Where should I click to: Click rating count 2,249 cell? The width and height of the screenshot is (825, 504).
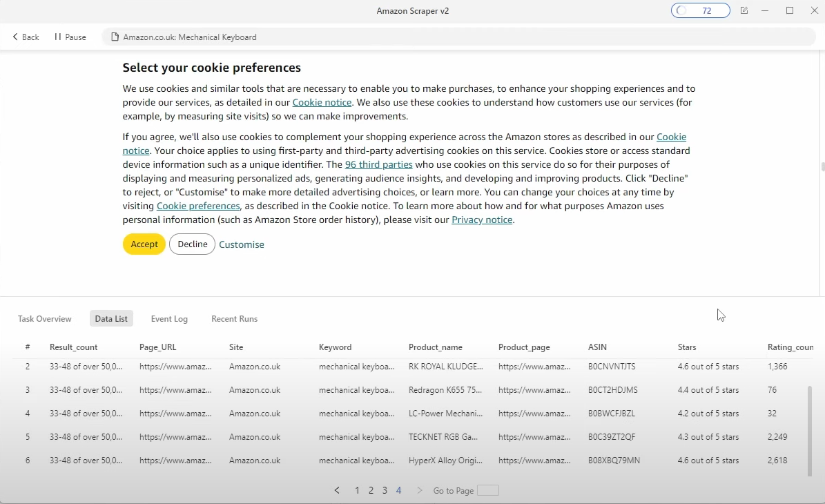click(x=777, y=437)
